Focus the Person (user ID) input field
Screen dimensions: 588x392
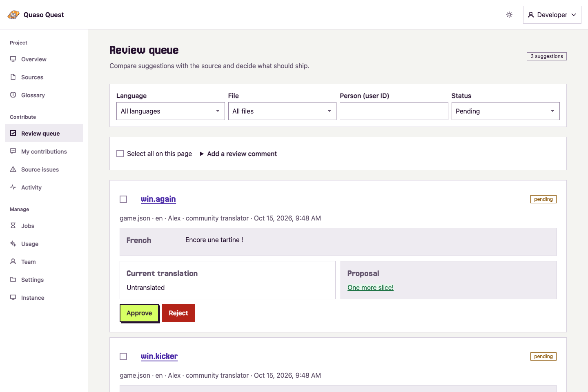point(394,111)
